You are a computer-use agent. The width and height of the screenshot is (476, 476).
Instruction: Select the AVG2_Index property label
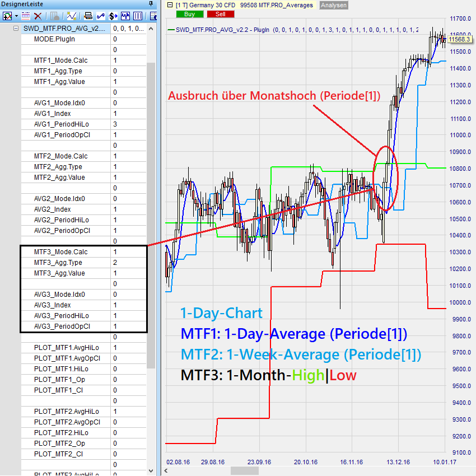pos(52,209)
